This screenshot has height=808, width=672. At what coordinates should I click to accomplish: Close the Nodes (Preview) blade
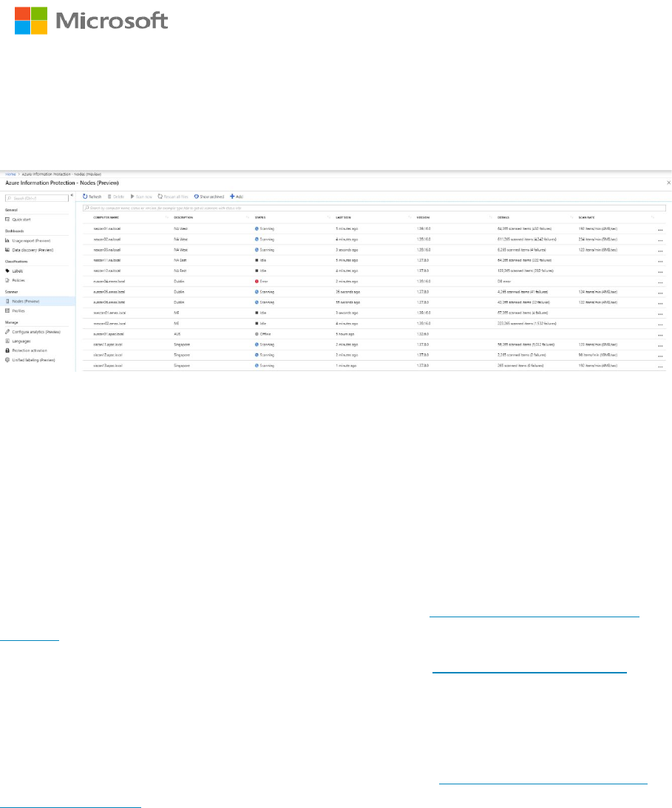(x=668, y=183)
